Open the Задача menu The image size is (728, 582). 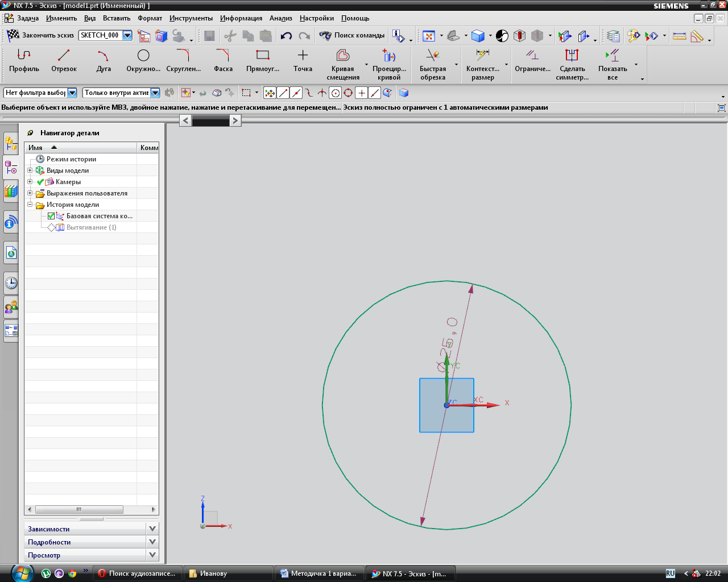coord(27,18)
